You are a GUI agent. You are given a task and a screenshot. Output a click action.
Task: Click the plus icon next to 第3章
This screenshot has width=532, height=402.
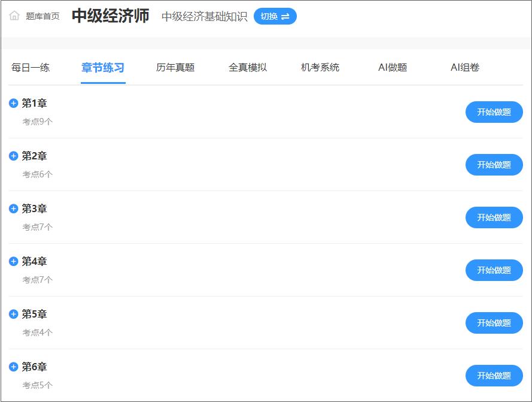12,208
